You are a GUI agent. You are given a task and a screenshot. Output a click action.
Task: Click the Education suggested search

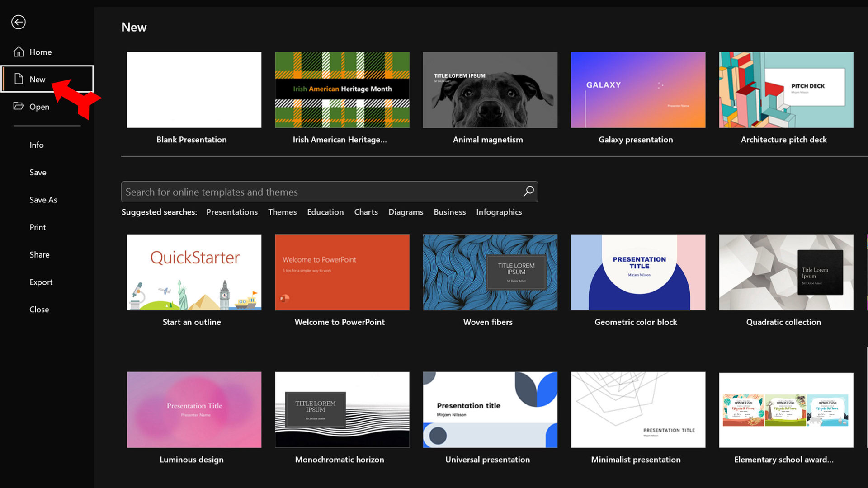[x=325, y=212]
